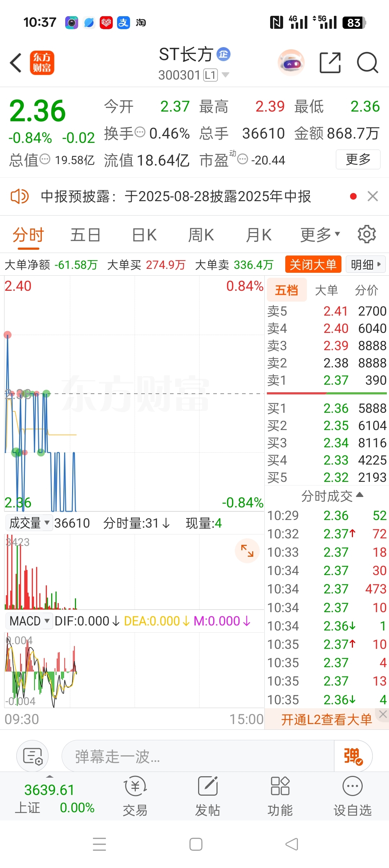Tap the L1 level badge

[210, 75]
